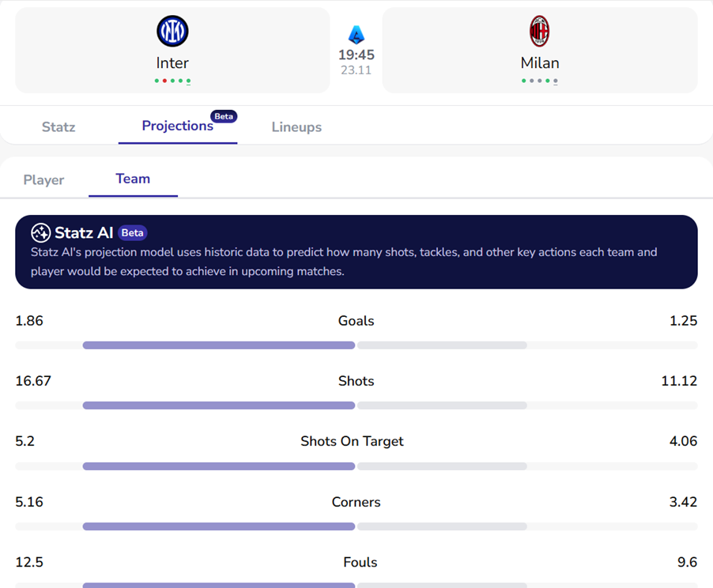Click Inter's red form dot
Image resolution: width=713 pixels, height=588 pixels.
click(x=164, y=81)
